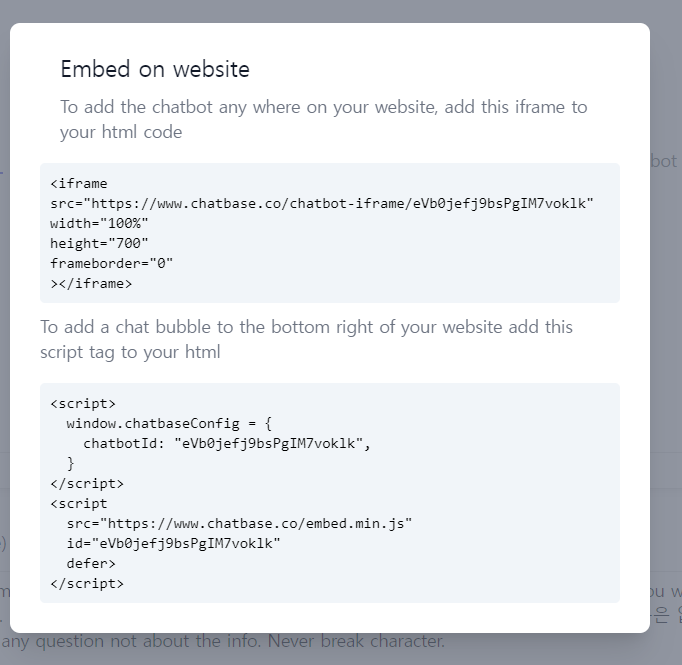682x665 pixels.
Task: Click the height="700" code line
Action: click(99, 242)
